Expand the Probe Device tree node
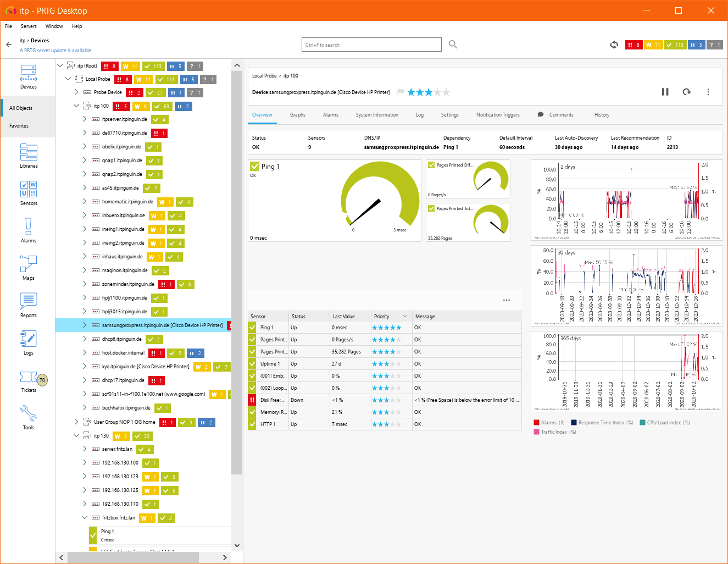 (76, 92)
